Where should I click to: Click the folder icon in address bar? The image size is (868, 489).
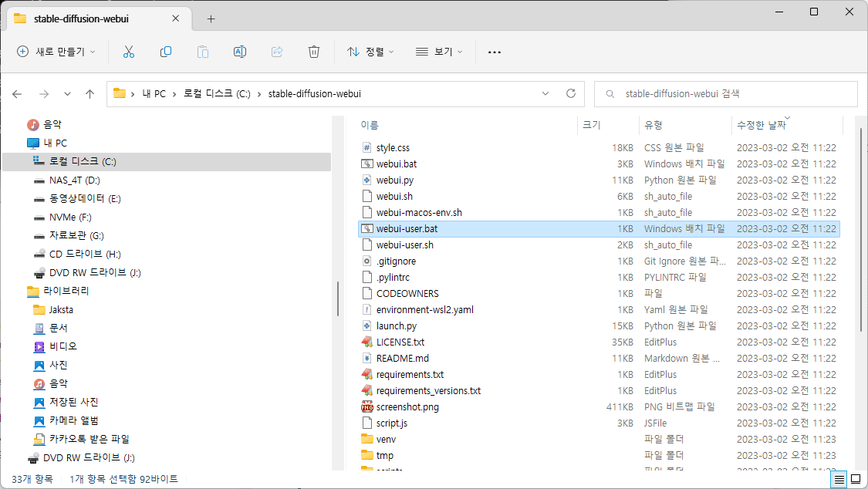tap(119, 93)
